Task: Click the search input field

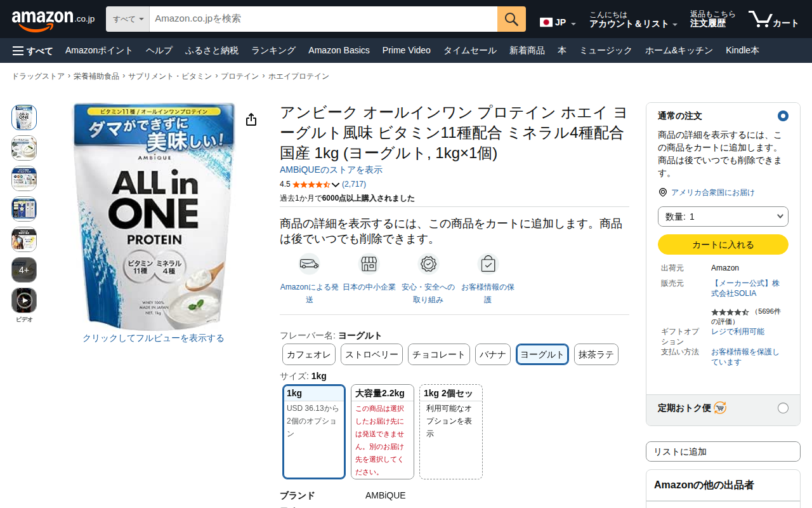Action: [x=324, y=19]
